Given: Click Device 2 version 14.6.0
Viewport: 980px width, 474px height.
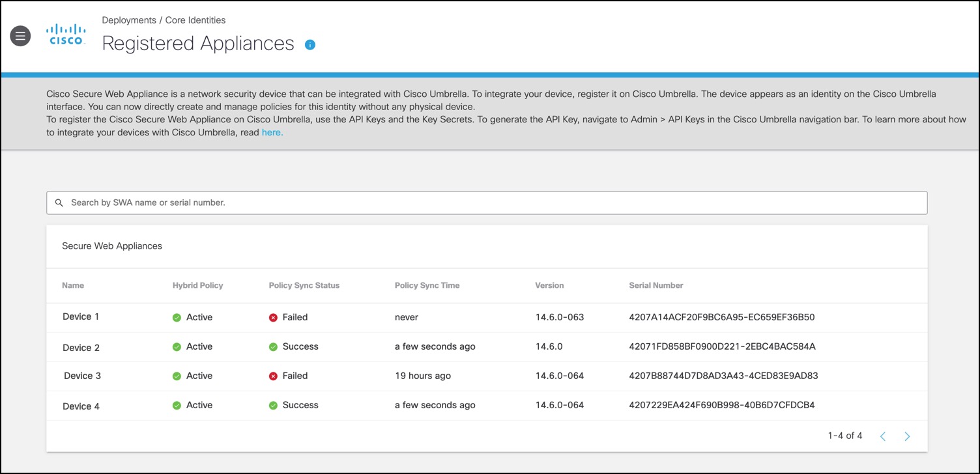Looking at the screenshot, I should pyautogui.click(x=549, y=346).
